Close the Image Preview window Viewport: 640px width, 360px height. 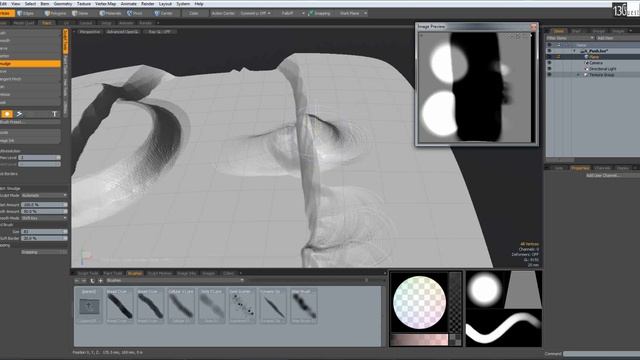click(x=533, y=27)
